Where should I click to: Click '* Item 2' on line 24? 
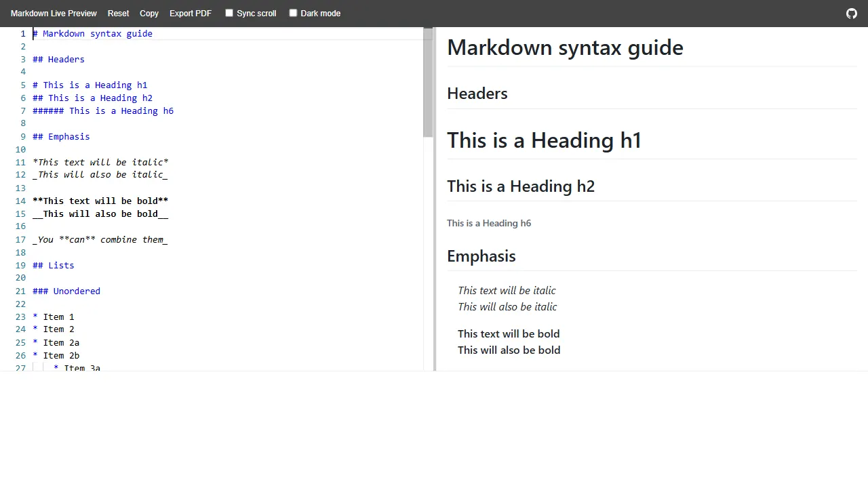point(54,329)
